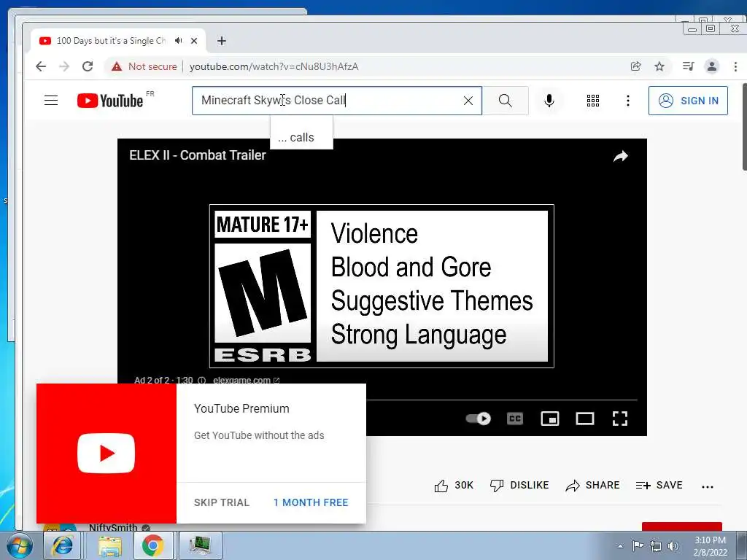Viewport: 747px width, 560px height.
Task: Open clock showing 3:10 PM
Action: click(710, 546)
